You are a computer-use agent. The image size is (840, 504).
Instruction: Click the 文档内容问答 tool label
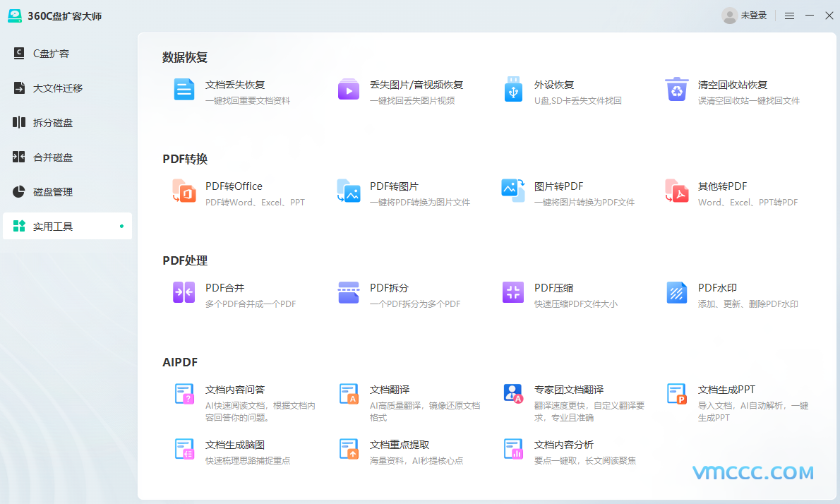click(x=234, y=390)
